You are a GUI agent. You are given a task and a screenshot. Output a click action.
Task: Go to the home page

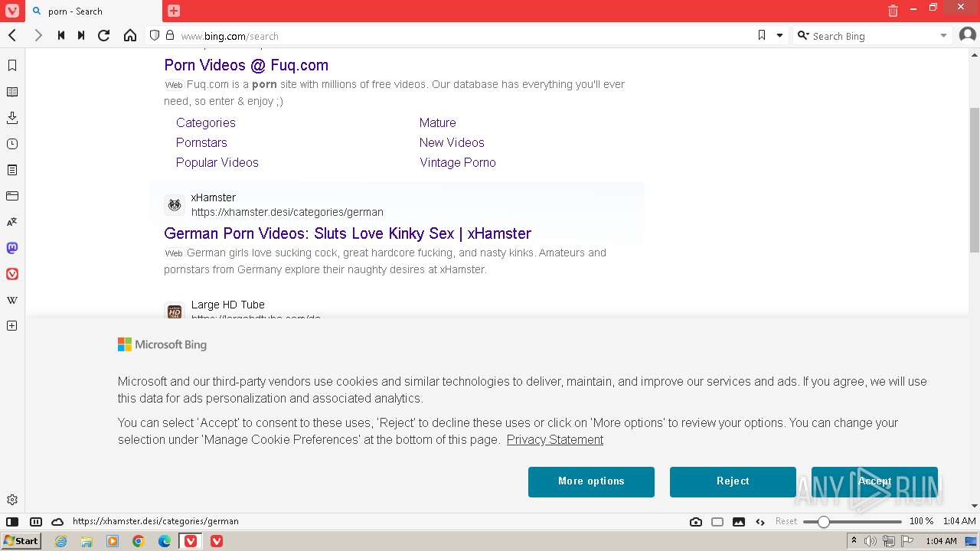130,35
